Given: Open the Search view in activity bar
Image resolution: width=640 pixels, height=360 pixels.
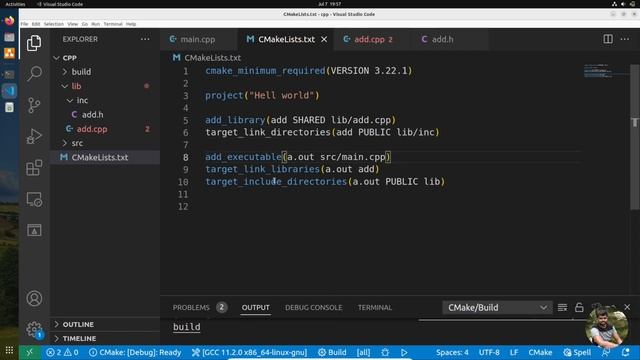Looking at the screenshot, I should coord(34,74).
